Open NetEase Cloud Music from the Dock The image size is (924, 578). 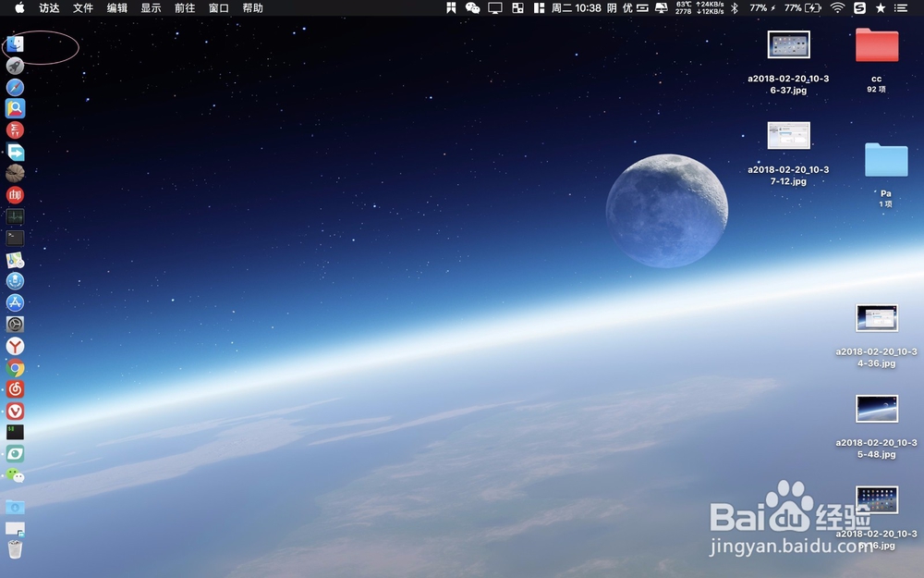click(15, 389)
